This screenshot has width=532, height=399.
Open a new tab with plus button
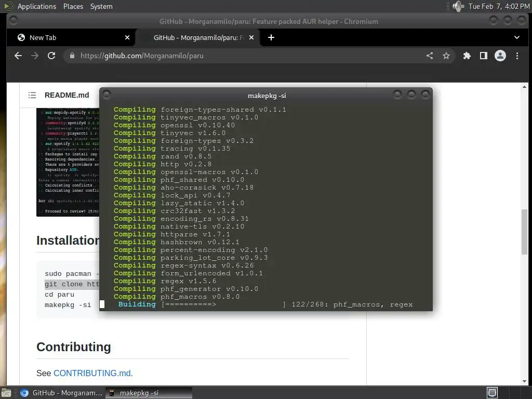coord(271,37)
